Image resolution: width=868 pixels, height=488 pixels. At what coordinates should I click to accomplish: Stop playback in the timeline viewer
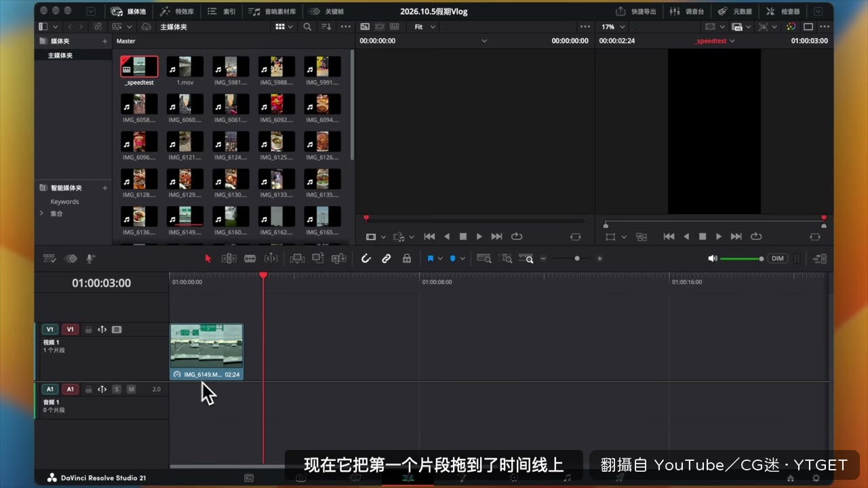[x=702, y=237]
